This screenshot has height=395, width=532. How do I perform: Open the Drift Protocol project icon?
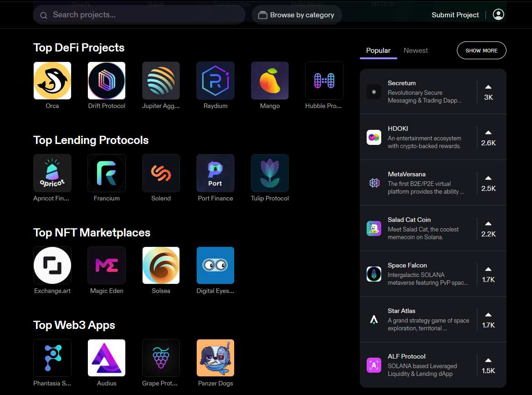click(107, 81)
